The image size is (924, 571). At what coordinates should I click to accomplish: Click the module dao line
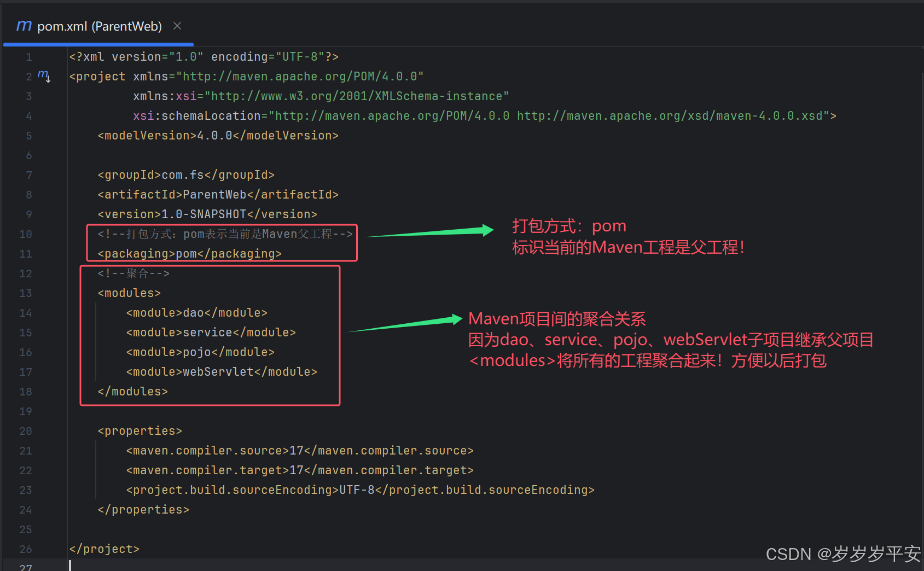(197, 313)
